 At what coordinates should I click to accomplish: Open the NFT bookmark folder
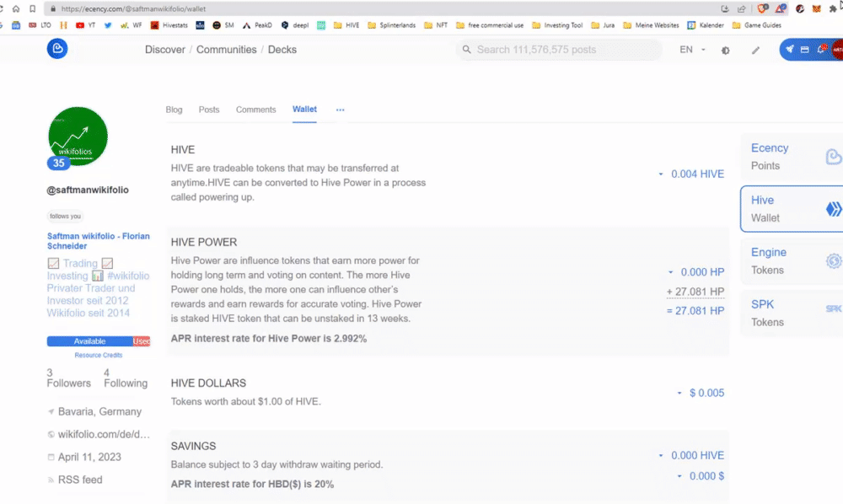tap(436, 25)
